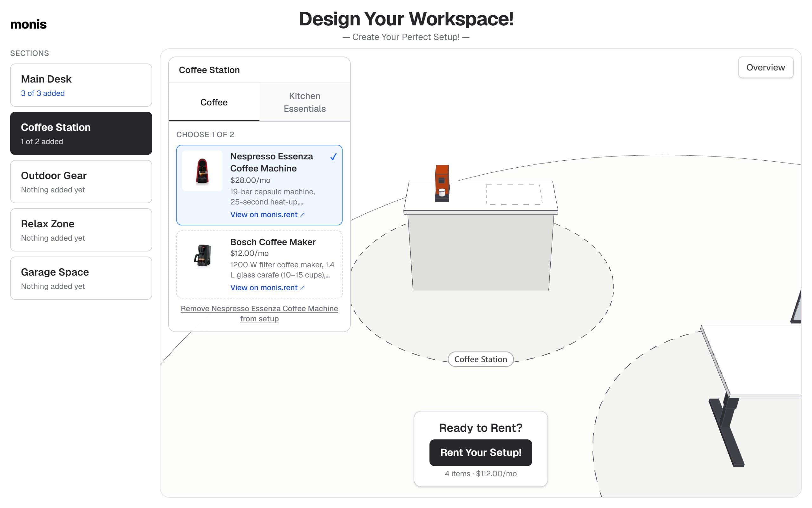
Task: Select the Coffee Station section
Action: point(81,133)
